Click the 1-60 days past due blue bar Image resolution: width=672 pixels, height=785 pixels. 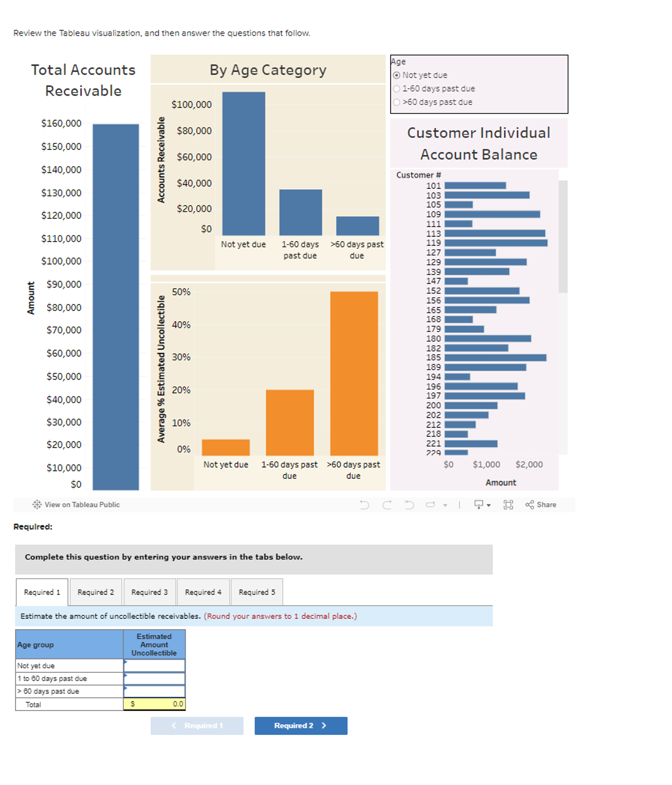click(300, 212)
